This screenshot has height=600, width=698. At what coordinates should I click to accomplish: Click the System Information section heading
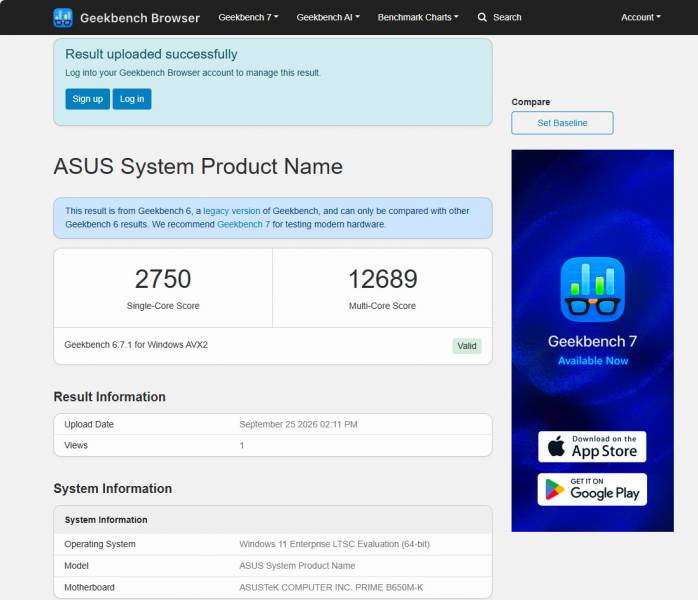[x=113, y=489]
